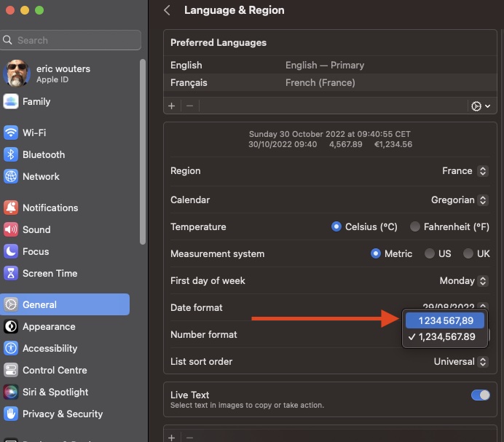Open the Network globe icon
Viewport: 504px width, 442px height.
11,176
